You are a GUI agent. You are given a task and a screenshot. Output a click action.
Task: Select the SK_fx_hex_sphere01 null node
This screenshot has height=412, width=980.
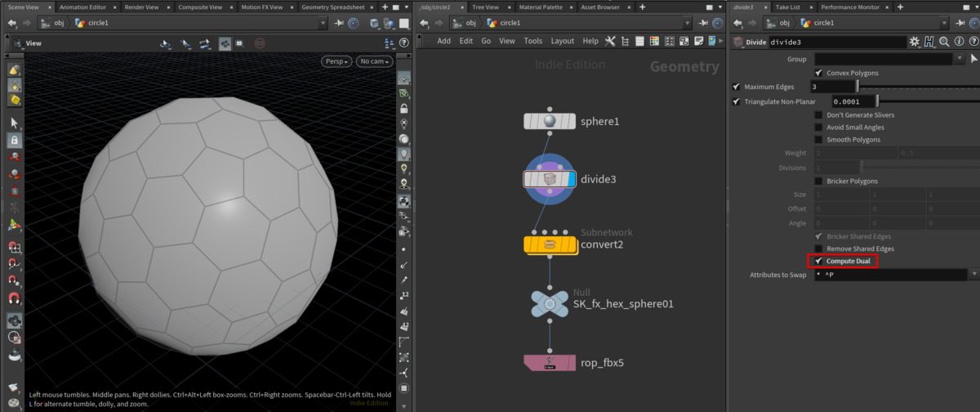(x=550, y=305)
